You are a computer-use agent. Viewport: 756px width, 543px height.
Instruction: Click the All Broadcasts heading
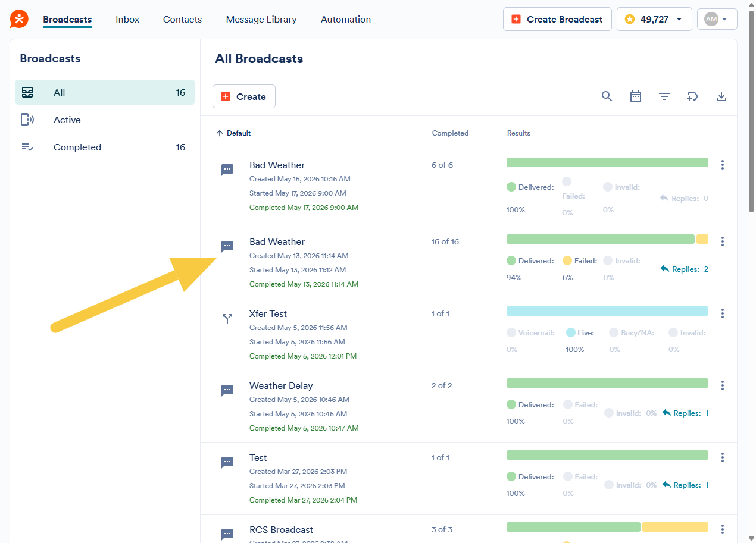point(259,59)
